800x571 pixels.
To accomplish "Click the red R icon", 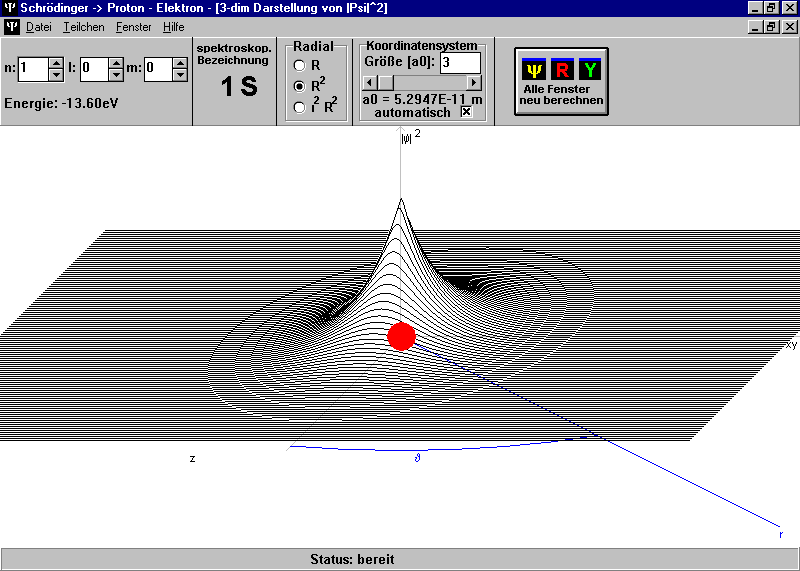I will point(562,69).
